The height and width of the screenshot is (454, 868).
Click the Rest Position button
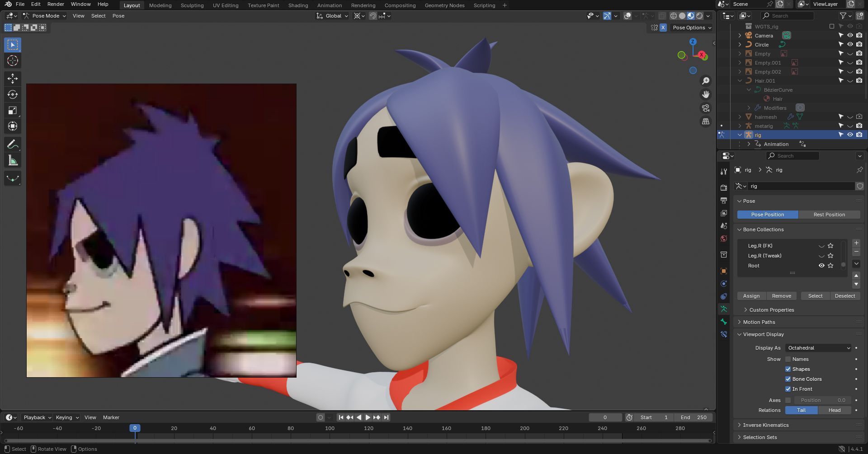pyautogui.click(x=829, y=215)
